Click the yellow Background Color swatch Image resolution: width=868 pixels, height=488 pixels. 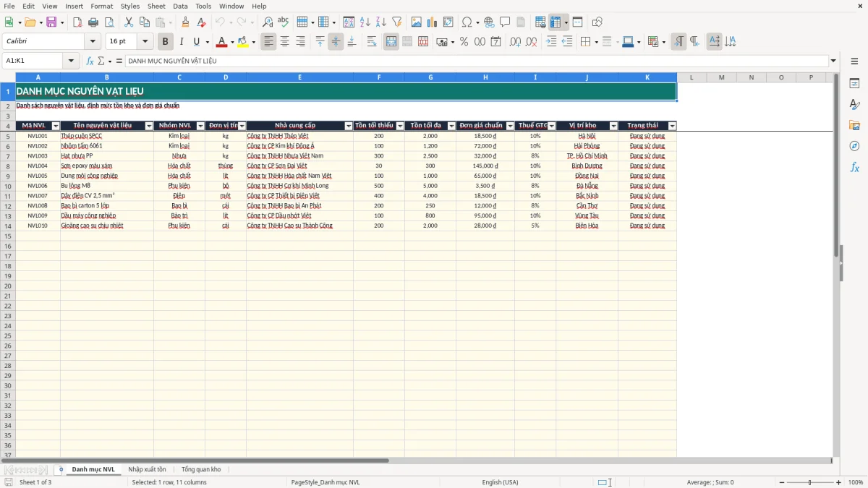(x=242, y=42)
